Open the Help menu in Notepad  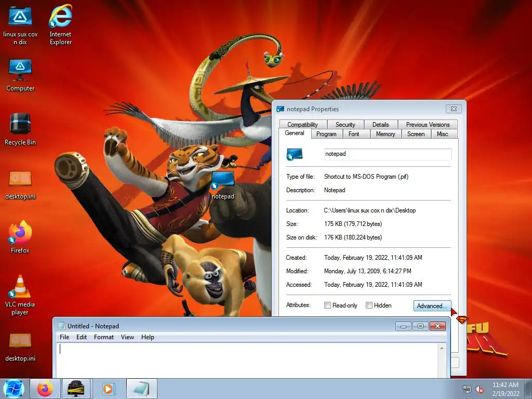pyautogui.click(x=148, y=337)
